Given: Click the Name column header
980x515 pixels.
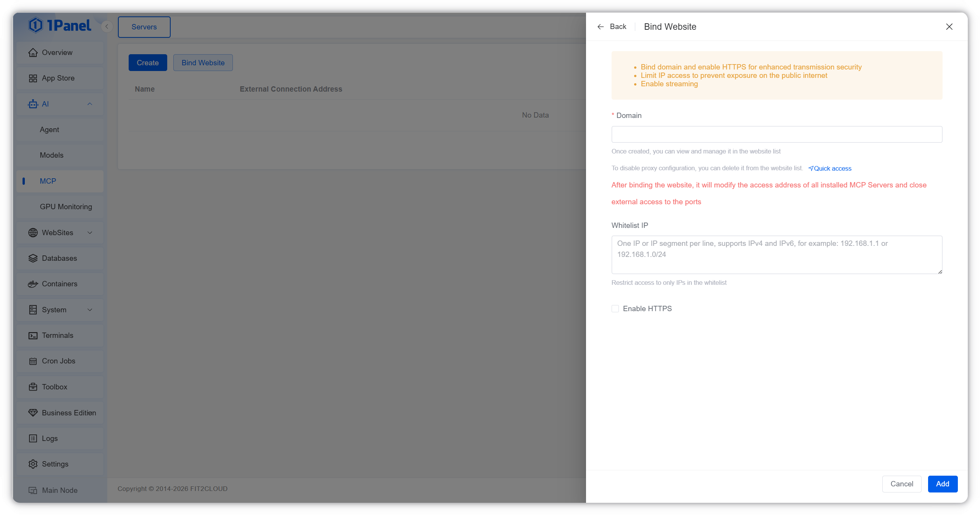Looking at the screenshot, I should click(x=145, y=89).
